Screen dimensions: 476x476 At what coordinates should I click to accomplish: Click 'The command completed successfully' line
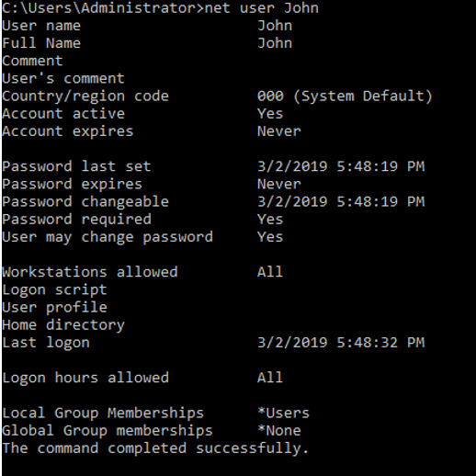[155, 448]
